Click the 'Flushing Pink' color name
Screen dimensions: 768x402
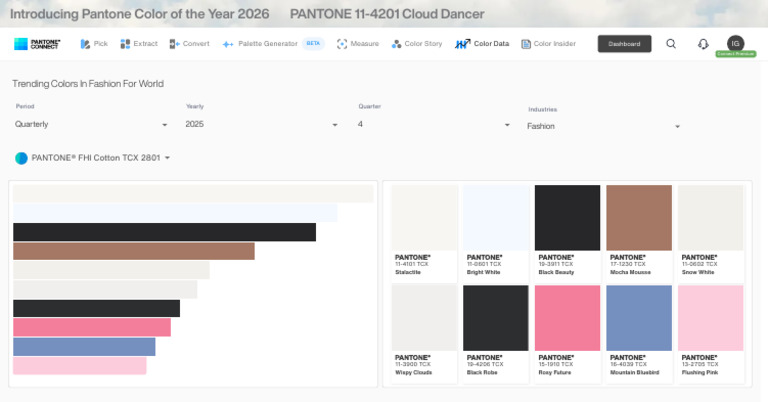point(700,373)
